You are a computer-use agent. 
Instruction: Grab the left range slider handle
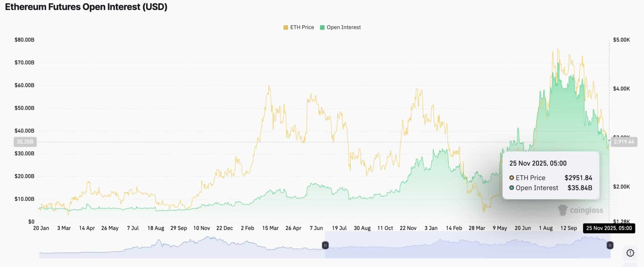325,245
